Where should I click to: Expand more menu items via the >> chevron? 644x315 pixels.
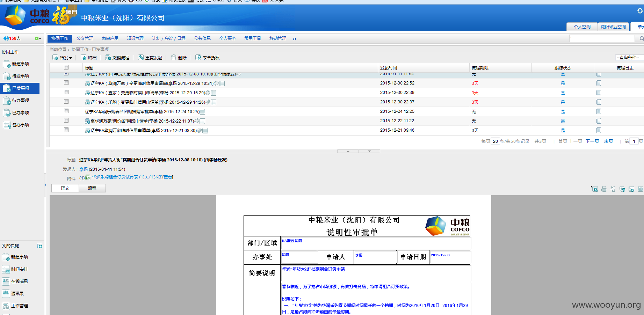[294, 39]
